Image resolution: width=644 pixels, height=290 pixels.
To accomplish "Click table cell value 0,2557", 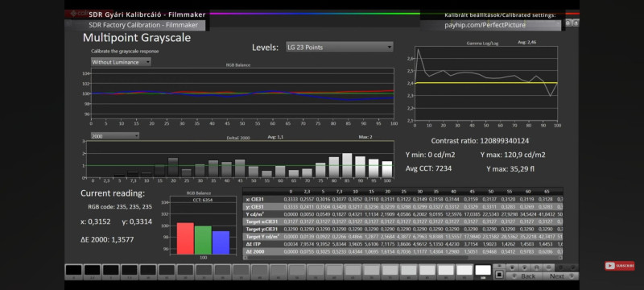I will pos(308,199).
